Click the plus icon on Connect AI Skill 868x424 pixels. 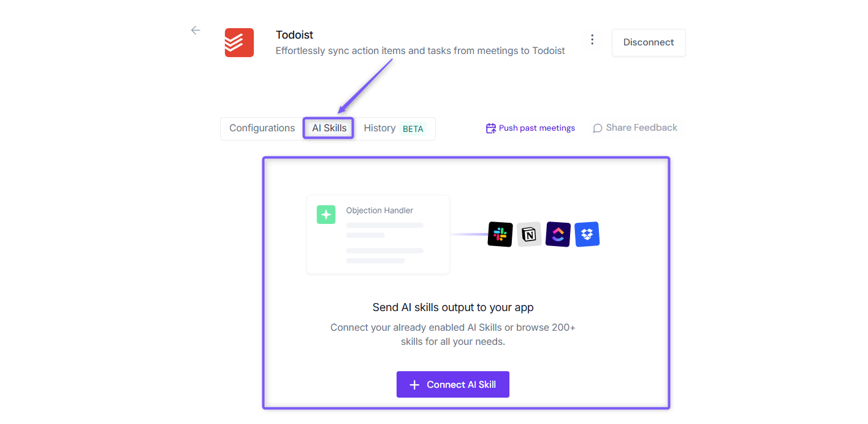[x=414, y=385]
